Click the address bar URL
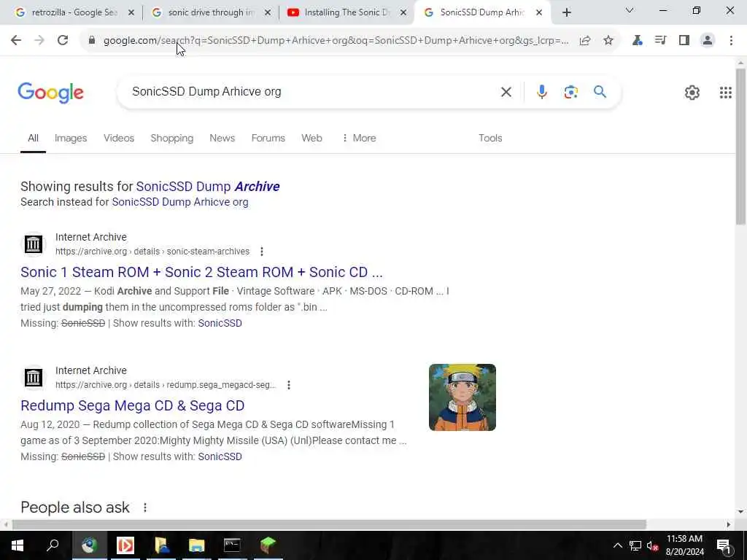This screenshot has height=560, width=747. point(336,41)
